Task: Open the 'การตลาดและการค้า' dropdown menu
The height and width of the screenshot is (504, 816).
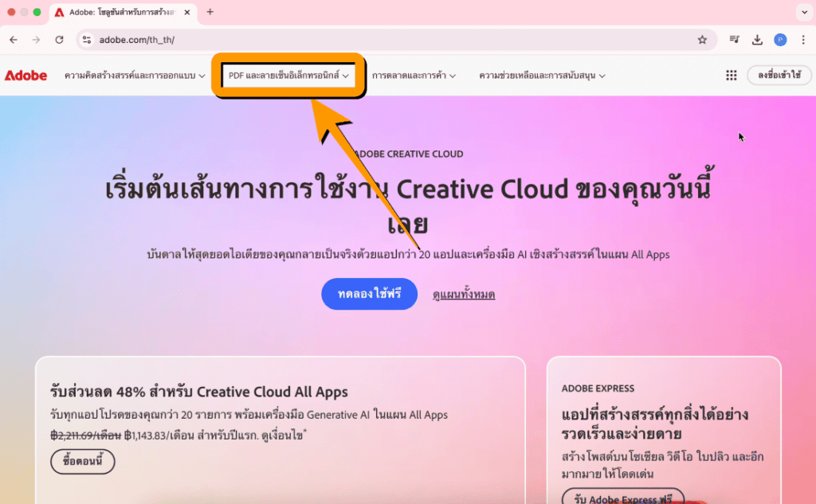Action: click(x=410, y=76)
